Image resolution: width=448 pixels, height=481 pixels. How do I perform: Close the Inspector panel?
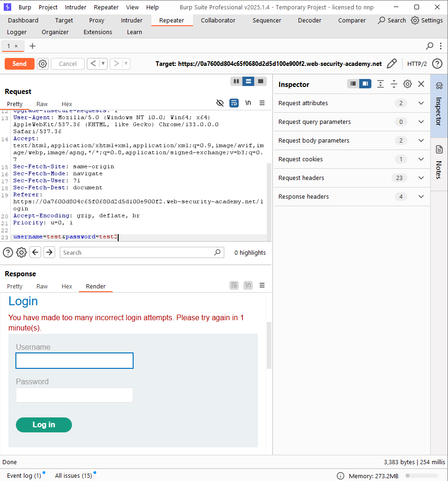pos(421,84)
